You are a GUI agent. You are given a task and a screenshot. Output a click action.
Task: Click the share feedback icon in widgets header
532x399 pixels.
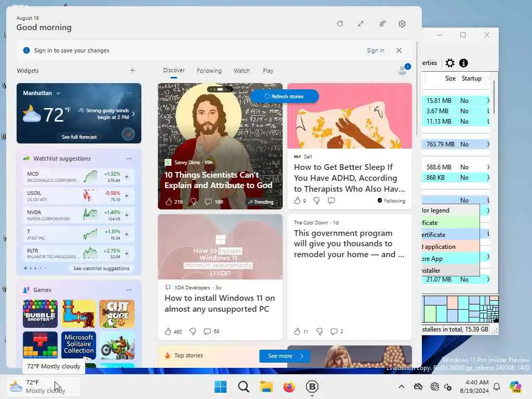(382, 24)
